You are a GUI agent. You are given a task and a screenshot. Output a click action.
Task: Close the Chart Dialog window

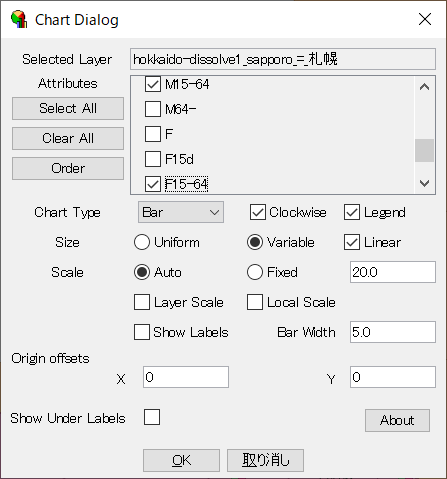[x=425, y=19]
